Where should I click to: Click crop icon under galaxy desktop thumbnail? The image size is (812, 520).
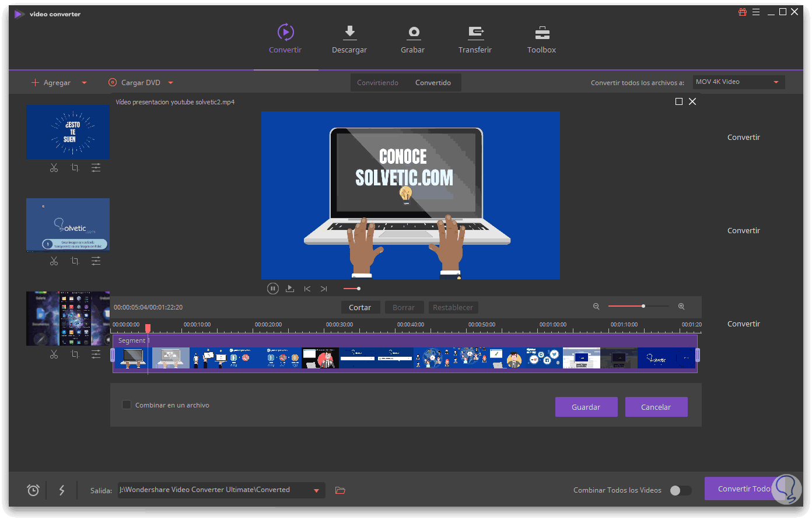[x=75, y=354]
